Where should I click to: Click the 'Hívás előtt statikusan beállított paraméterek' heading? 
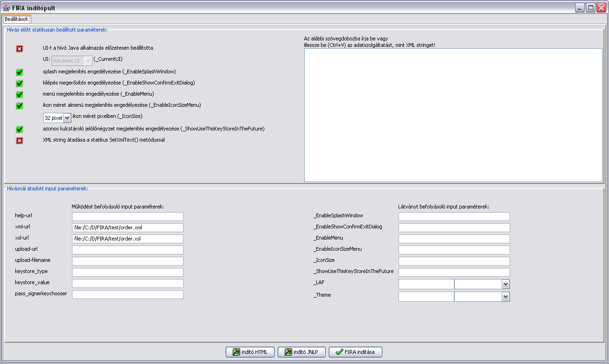pyautogui.click(x=57, y=30)
